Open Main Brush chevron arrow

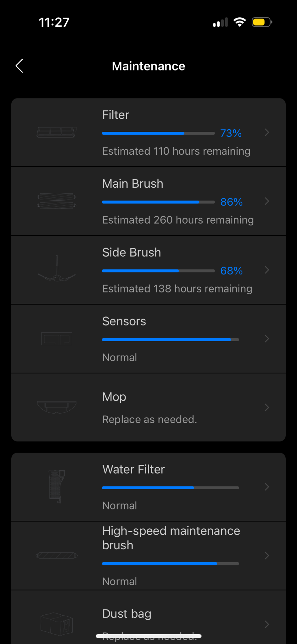[x=267, y=201]
